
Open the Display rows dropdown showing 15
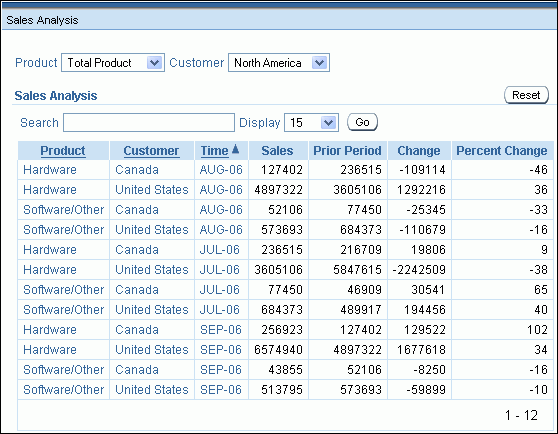coord(311,123)
